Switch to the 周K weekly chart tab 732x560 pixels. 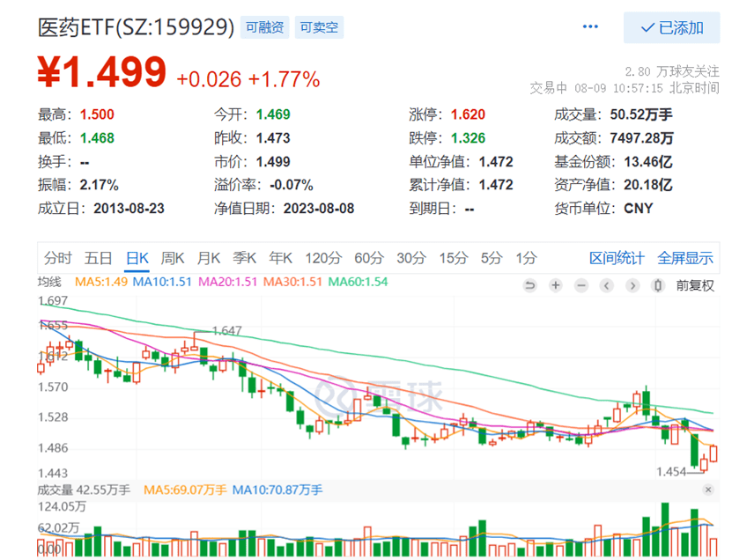click(173, 258)
